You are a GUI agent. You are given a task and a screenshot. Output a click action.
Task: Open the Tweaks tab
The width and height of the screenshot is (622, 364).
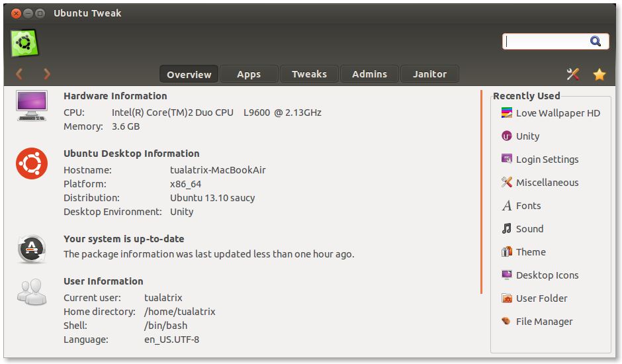coord(309,74)
